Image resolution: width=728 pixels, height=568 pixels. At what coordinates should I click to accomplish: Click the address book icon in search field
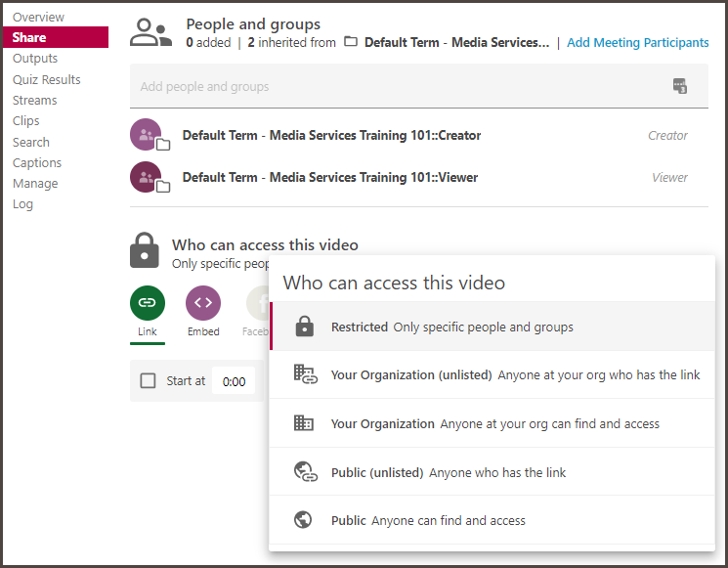(x=680, y=86)
